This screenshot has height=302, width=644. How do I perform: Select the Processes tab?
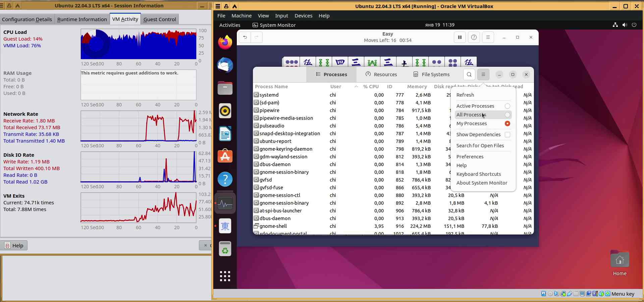(331, 74)
